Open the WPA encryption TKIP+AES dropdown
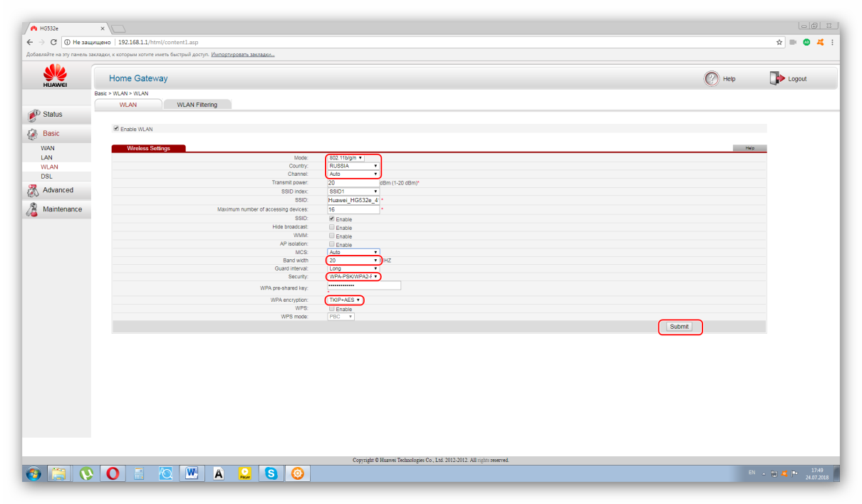The width and height of the screenshot is (862, 504). (x=345, y=300)
